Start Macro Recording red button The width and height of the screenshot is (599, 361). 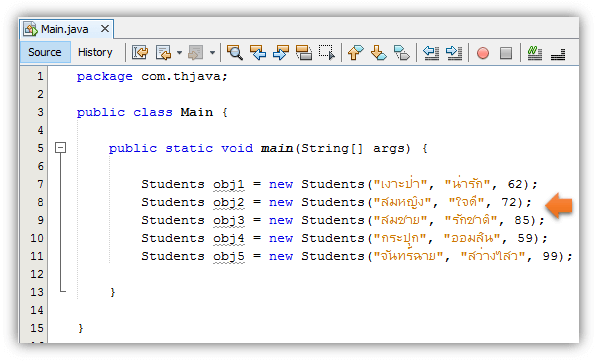click(483, 53)
